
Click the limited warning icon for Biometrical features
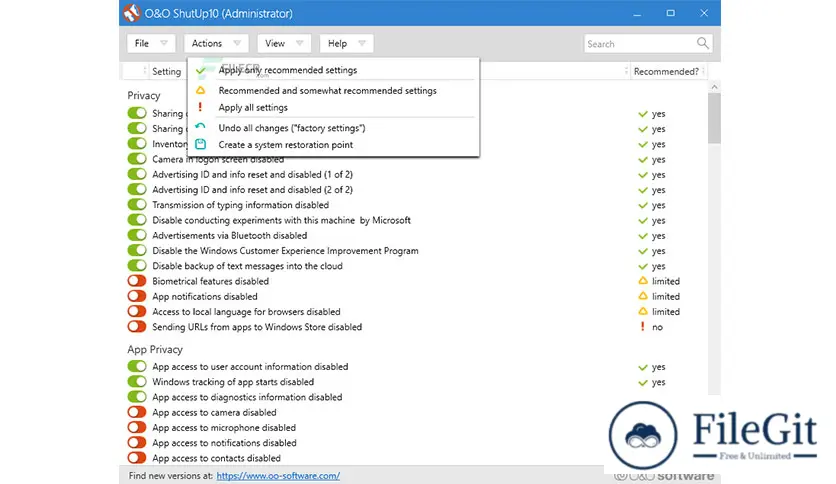pos(643,280)
